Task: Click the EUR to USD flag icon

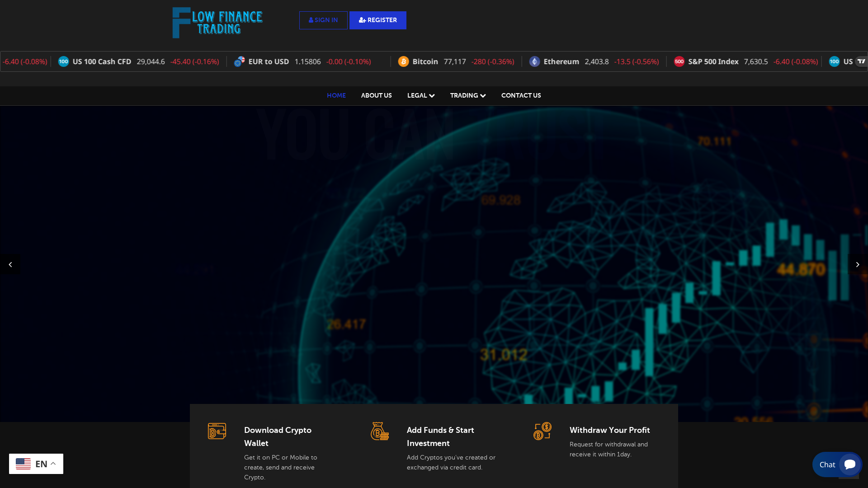Action: [x=239, y=61]
